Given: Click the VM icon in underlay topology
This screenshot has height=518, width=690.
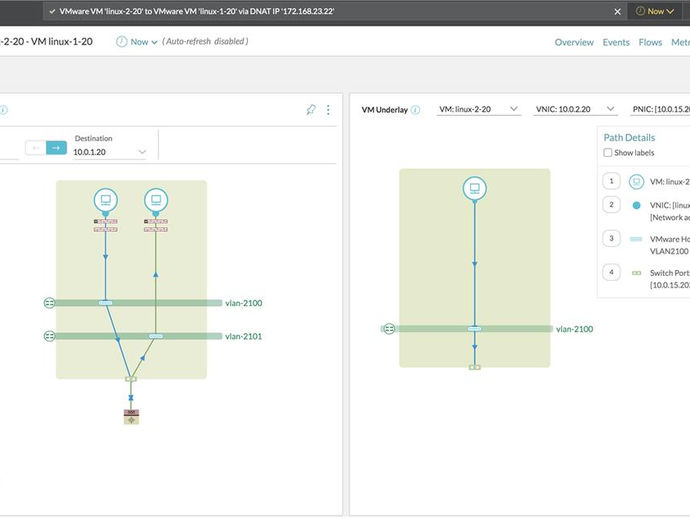Looking at the screenshot, I should pos(474,188).
